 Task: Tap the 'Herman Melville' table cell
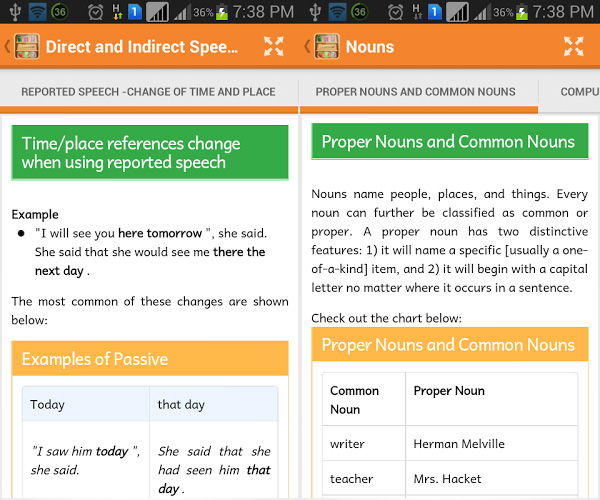(492, 444)
